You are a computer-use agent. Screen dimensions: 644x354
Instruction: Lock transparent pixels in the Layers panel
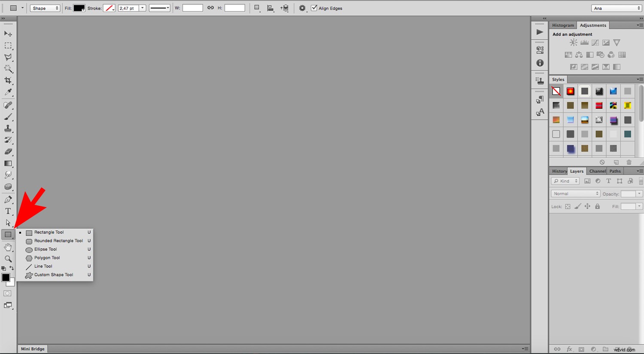567,206
